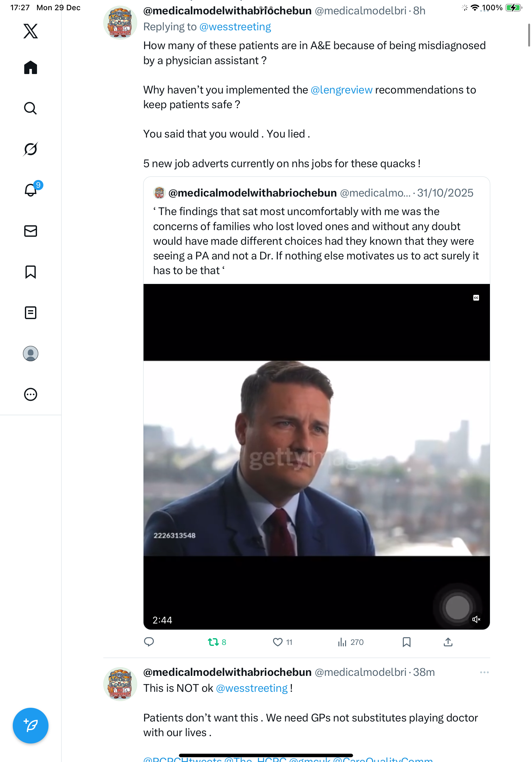Open @lengreview profile link
This screenshot has width=532, height=762.
pyautogui.click(x=341, y=90)
